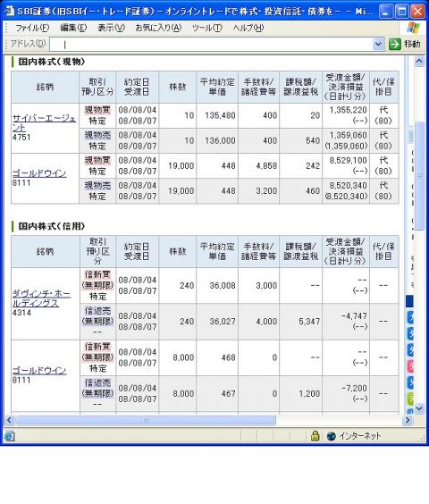Image resolution: width=429 pixels, height=504 pixels.
Task: Open the 表示(V) menu
Action: pyautogui.click(x=111, y=28)
